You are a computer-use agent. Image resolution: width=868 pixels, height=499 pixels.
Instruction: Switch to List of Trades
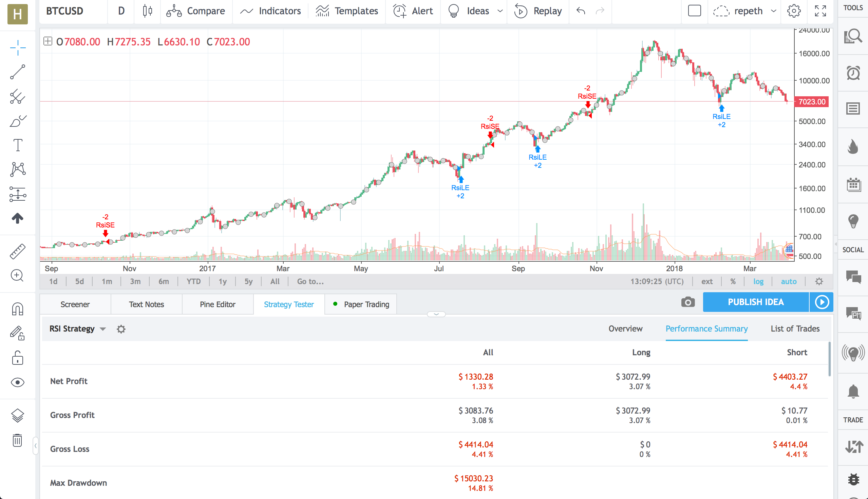(795, 329)
